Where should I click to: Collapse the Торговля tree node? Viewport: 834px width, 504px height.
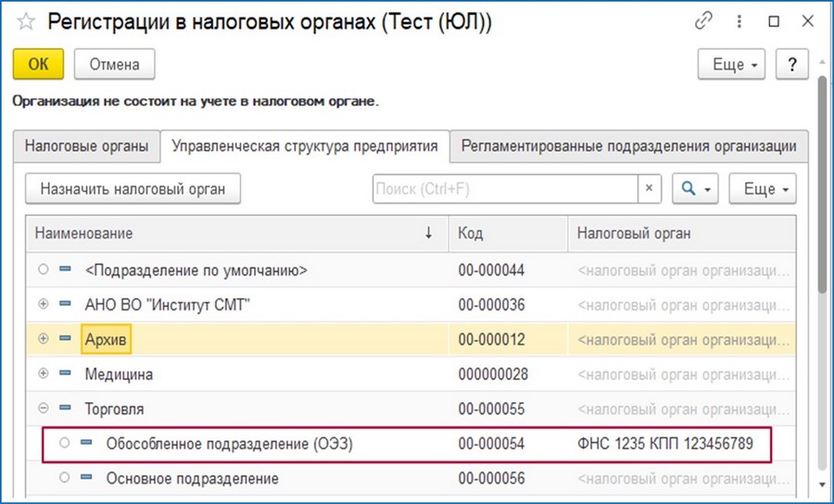click(44, 408)
